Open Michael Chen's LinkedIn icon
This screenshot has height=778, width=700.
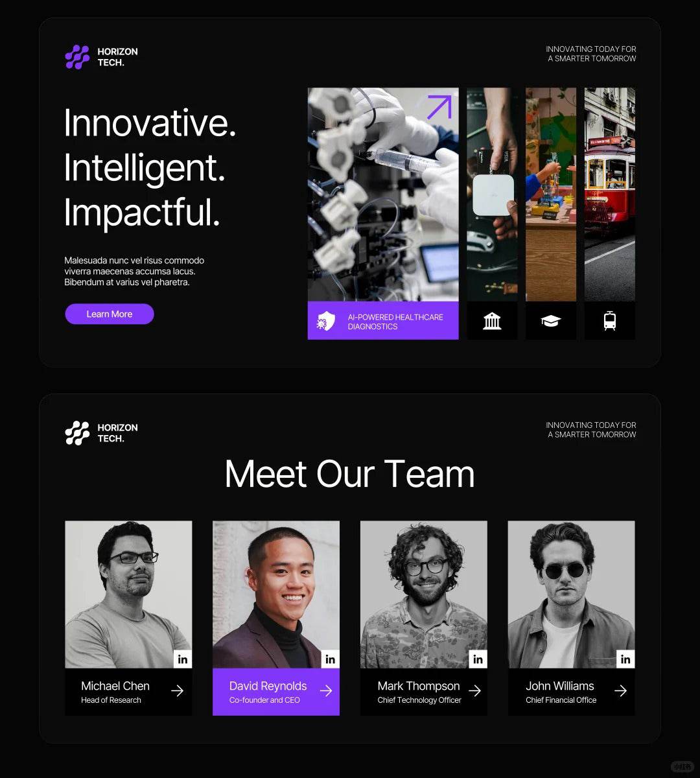pyautogui.click(x=183, y=659)
